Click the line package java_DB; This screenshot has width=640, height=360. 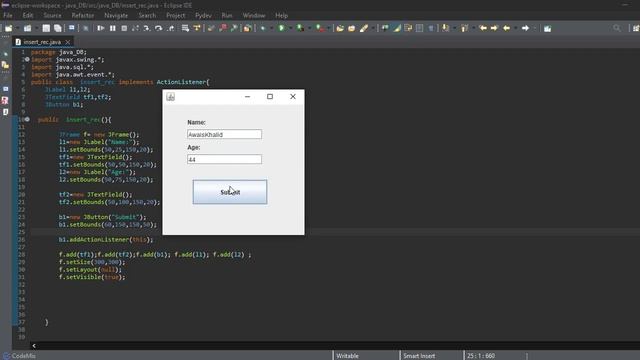(59, 52)
